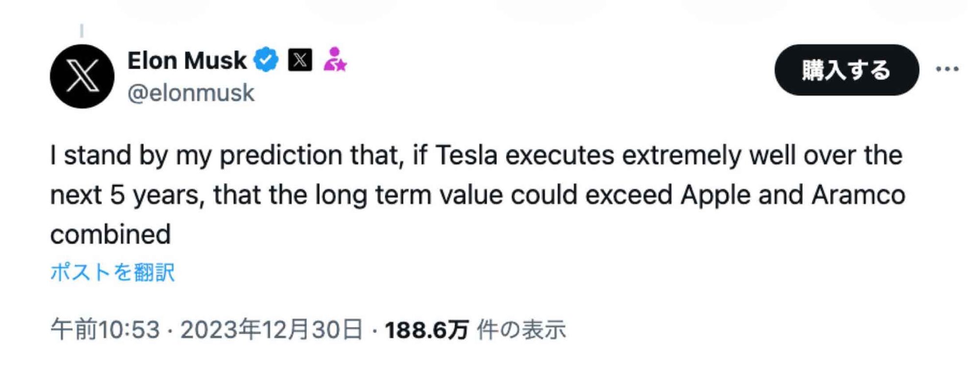Click the 午前10:53 timestamp
The image size is (980, 388).
click(x=105, y=330)
